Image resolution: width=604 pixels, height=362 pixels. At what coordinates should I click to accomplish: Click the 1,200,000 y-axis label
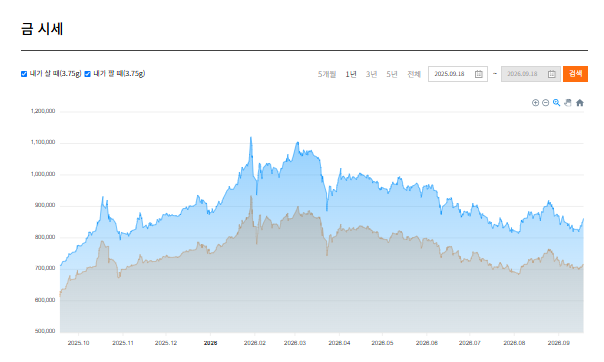[43, 111]
